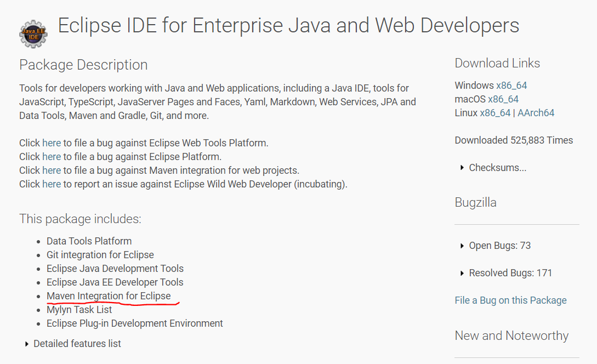
Task: Click the Eclipse IDE for Enterprise Java title
Action: [x=288, y=26]
